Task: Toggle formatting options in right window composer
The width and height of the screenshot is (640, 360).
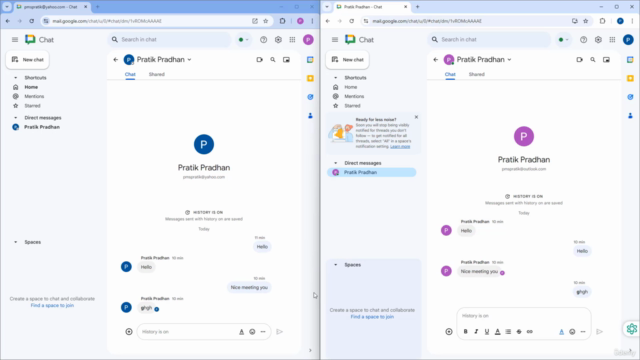Action: (x=561, y=332)
